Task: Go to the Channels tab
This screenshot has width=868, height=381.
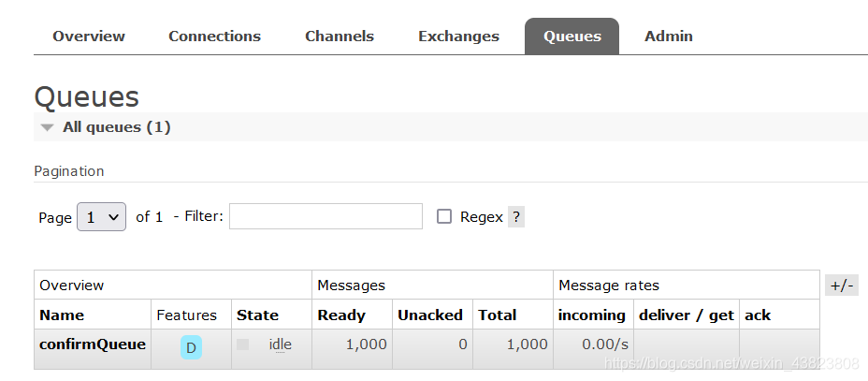Action: [340, 37]
